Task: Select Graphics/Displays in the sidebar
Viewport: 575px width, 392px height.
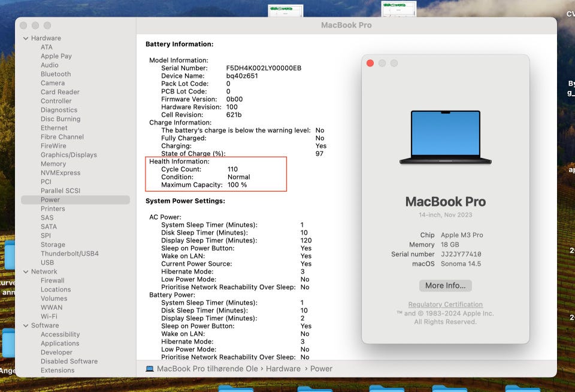Action: [69, 155]
